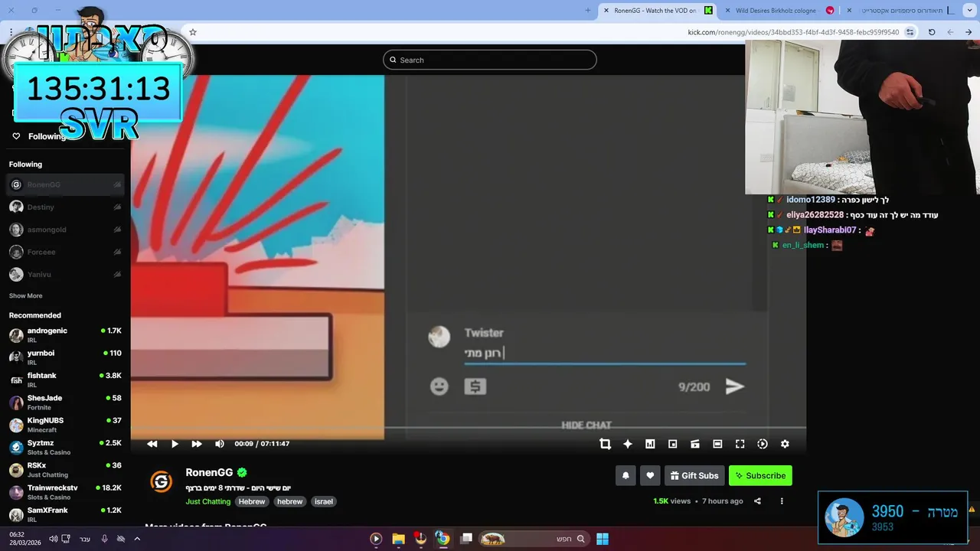Select the israel tag
This screenshot has width=980, height=551.
(x=324, y=501)
